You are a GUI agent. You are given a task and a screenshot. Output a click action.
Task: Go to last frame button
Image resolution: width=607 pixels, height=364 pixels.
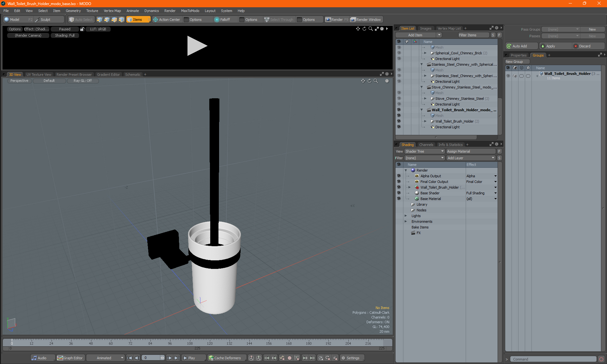coord(177,358)
